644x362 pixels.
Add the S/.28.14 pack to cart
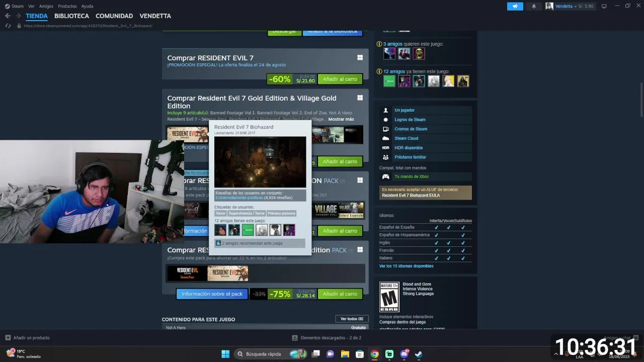[x=340, y=294]
